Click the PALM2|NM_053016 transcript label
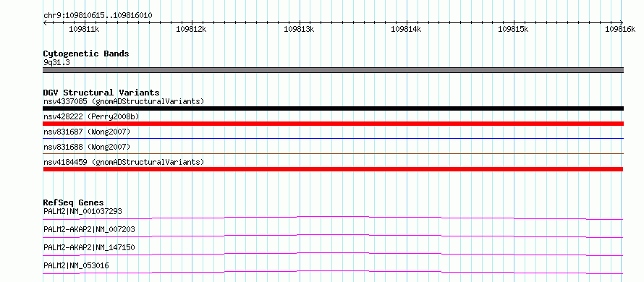The image size is (644, 282). 76,265
